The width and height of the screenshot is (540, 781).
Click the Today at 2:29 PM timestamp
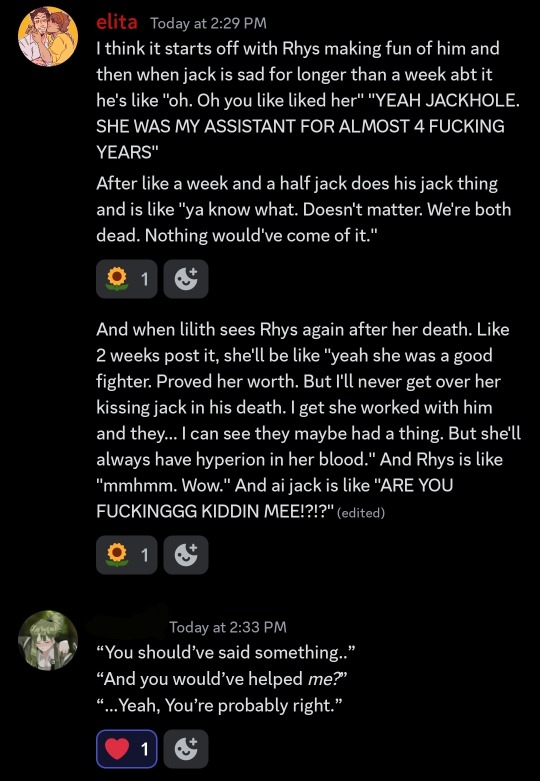point(208,23)
